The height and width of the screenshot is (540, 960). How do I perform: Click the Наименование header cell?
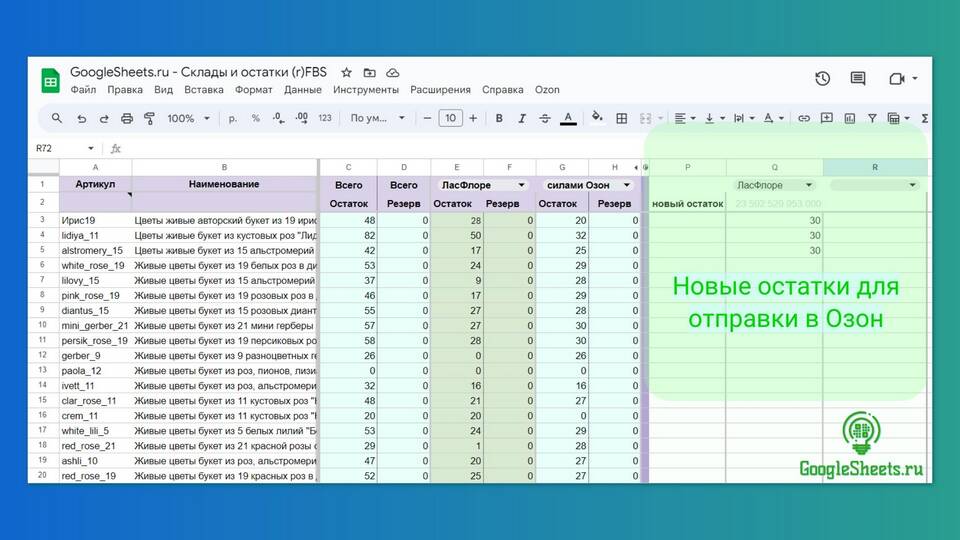pyautogui.click(x=224, y=184)
